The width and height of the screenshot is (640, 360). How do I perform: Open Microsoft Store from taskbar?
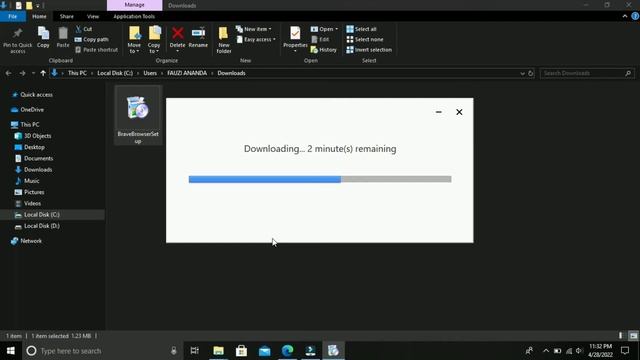coord(241,351)
